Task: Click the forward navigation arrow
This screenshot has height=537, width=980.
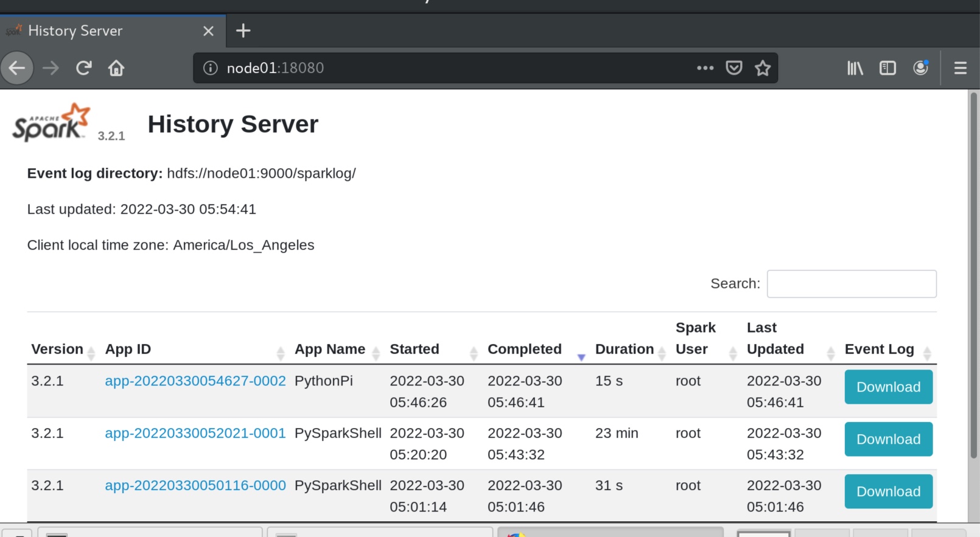Action: (51, 68)
